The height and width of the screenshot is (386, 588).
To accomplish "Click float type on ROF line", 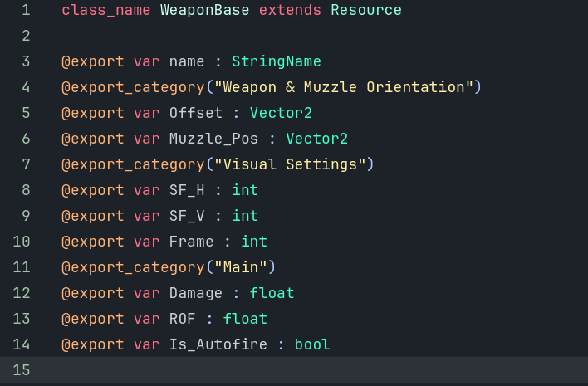I will [x=245, y=319].
